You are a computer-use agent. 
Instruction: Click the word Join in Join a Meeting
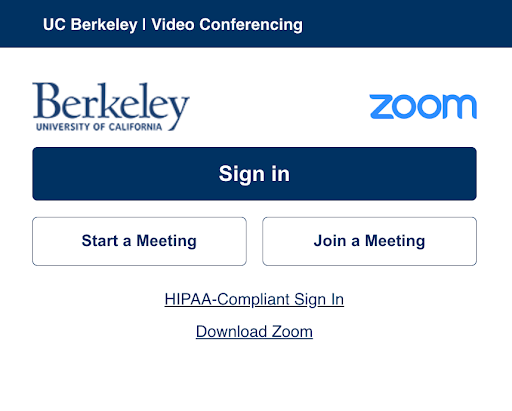[x=330, y=241]
